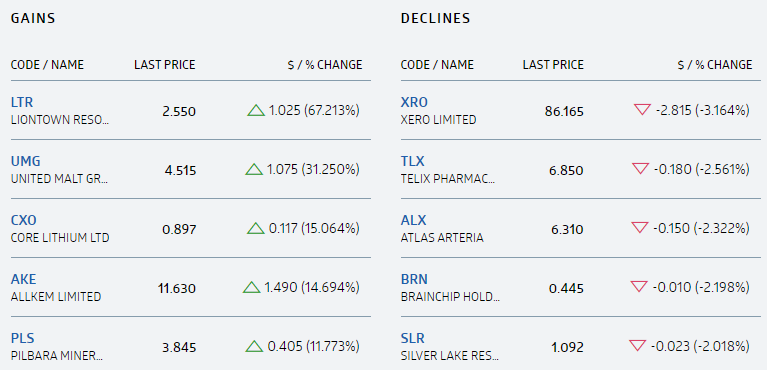The width and height of the screenshot is (767, 370).
Task: Click the LAST PRICE header under Gains
Action: coord(165,65)
